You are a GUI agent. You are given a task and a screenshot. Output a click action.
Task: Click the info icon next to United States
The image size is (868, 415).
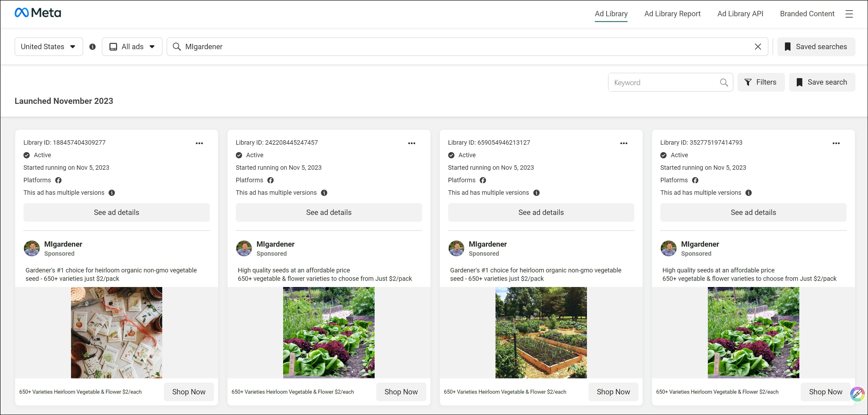(92, 47)
